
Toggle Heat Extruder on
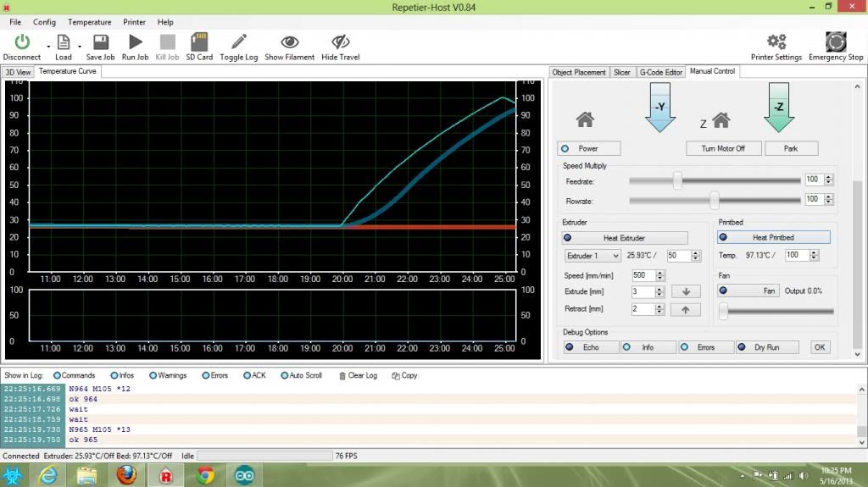[x=625, y=238]
